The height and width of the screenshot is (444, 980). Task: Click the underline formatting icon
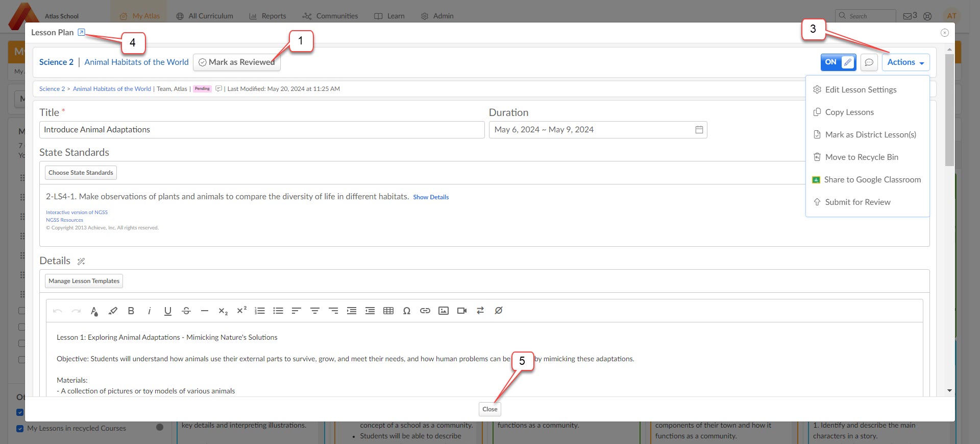pos(167,311)
